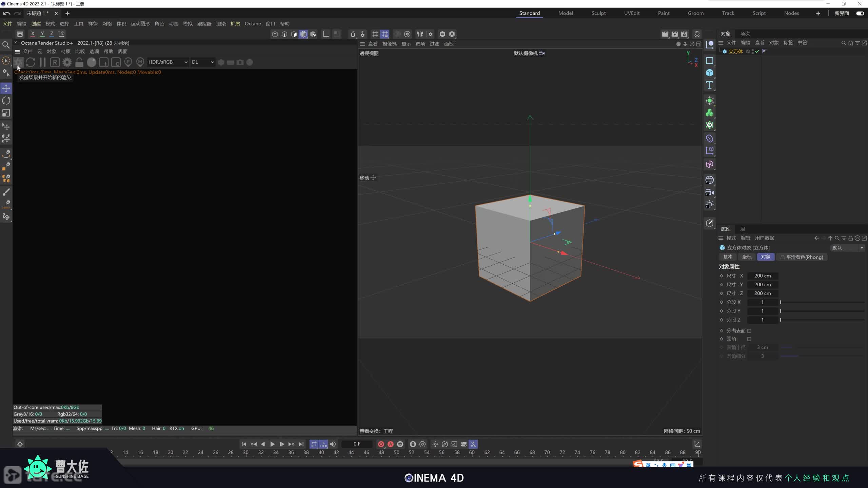Open the Octane menu in menu bar

[253, 24]
